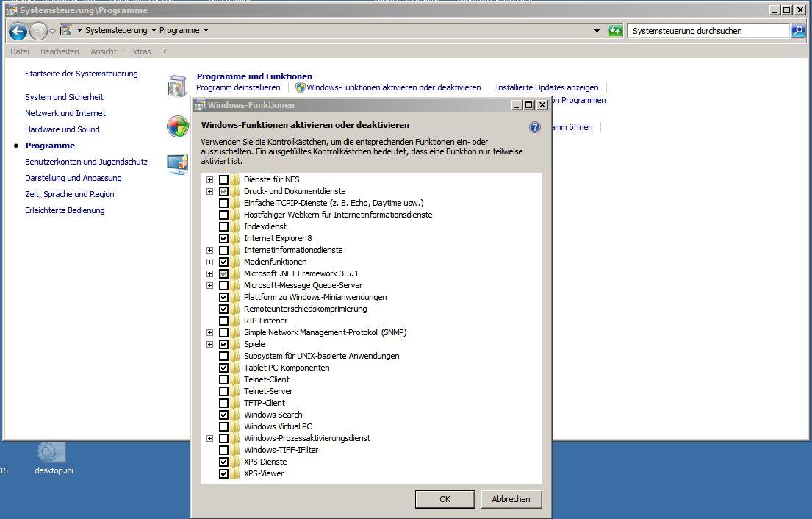812x519 pixels.
Task: Enable the RIP-Listener checkbox
Action: (223, 321)
